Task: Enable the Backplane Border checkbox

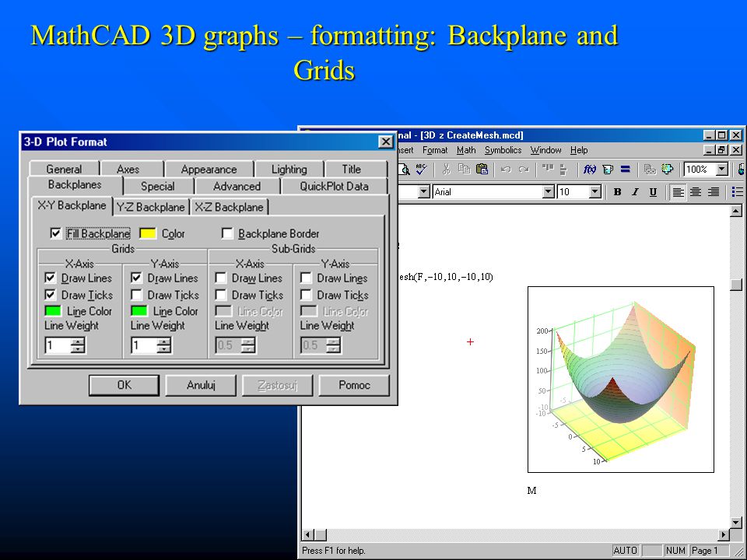Action: coord(227,233)
